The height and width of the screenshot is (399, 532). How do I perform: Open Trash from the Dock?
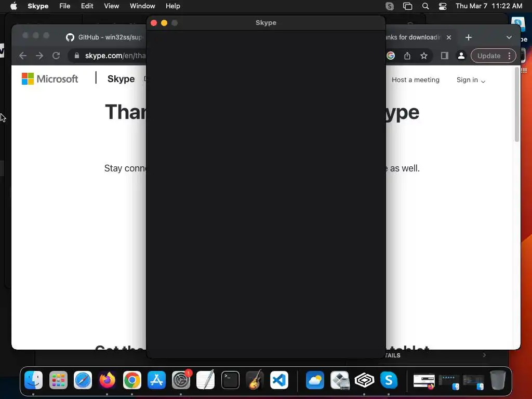(x=498, y=380)
